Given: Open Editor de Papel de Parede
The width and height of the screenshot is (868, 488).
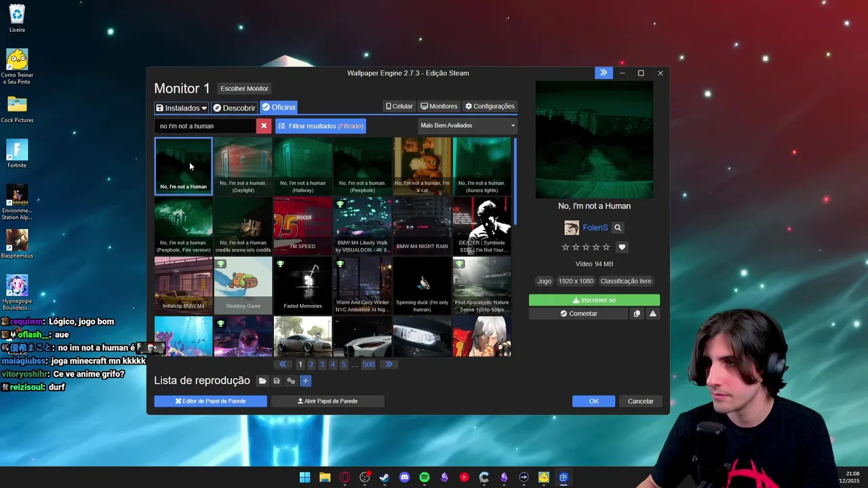Looking at the screenshot, I should point(210,401).
